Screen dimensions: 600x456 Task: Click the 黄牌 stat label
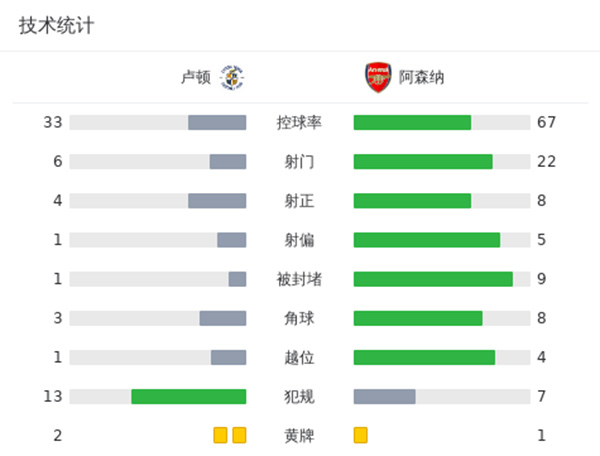299,435
